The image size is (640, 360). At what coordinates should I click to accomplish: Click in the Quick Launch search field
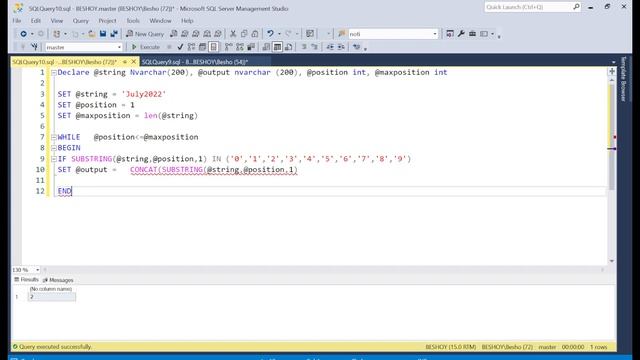(529, 7)
